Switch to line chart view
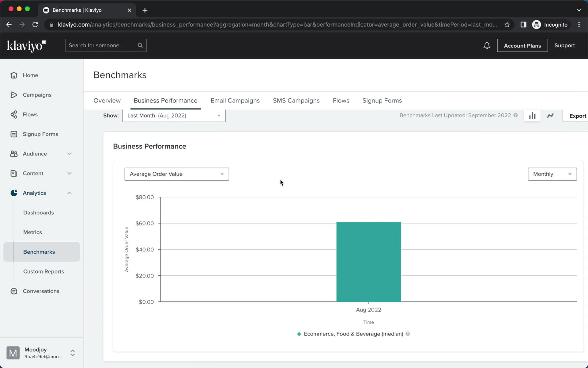 pyautogui.click(x=550, y=116)
